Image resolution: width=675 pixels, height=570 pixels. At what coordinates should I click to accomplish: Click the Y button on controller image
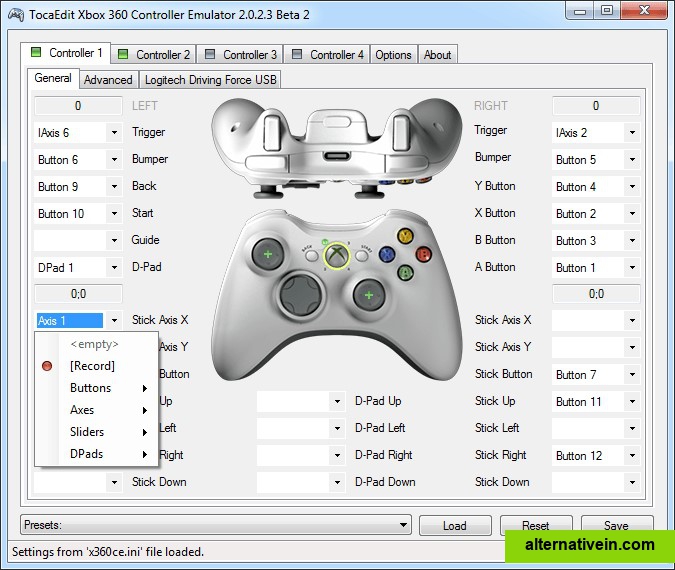point(405,236)
